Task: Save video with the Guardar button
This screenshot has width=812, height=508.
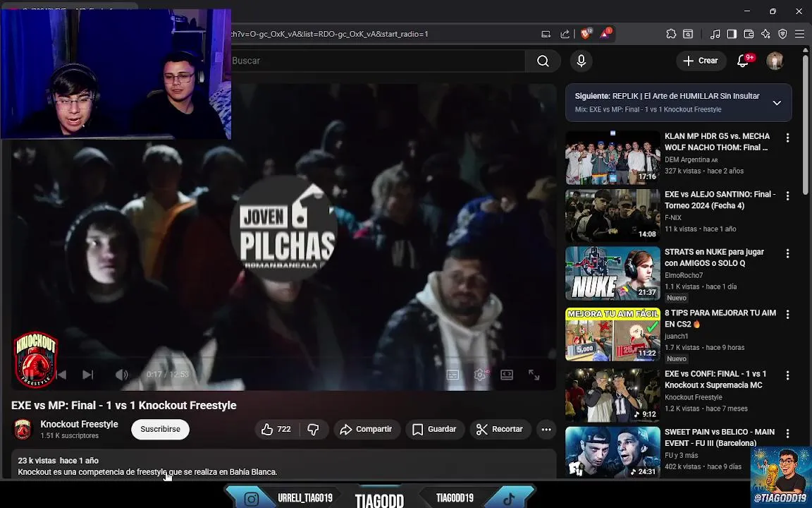Action: 435,429
